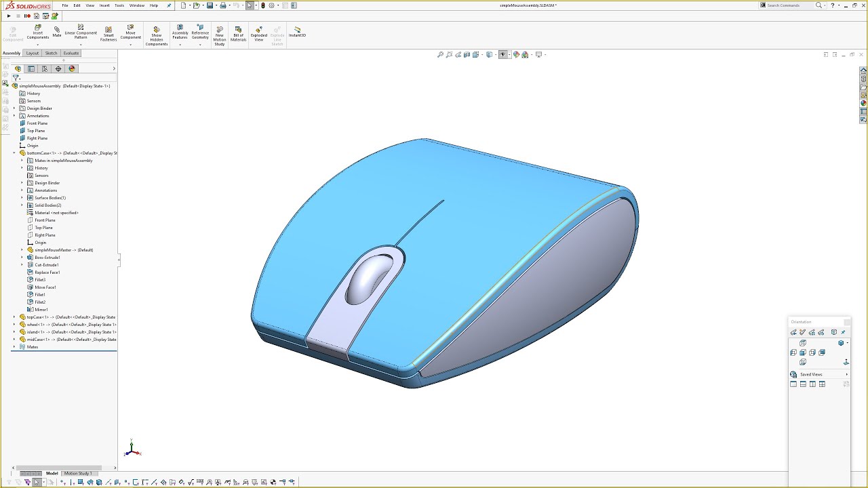This screenshot has width=868, height=488.
Task: Click the Save icon in the toolbar
Action: (210, 5)
